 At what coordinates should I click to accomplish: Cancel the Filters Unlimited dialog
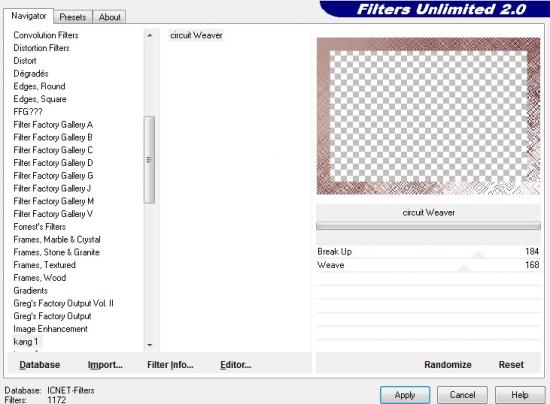pos(462,395)
